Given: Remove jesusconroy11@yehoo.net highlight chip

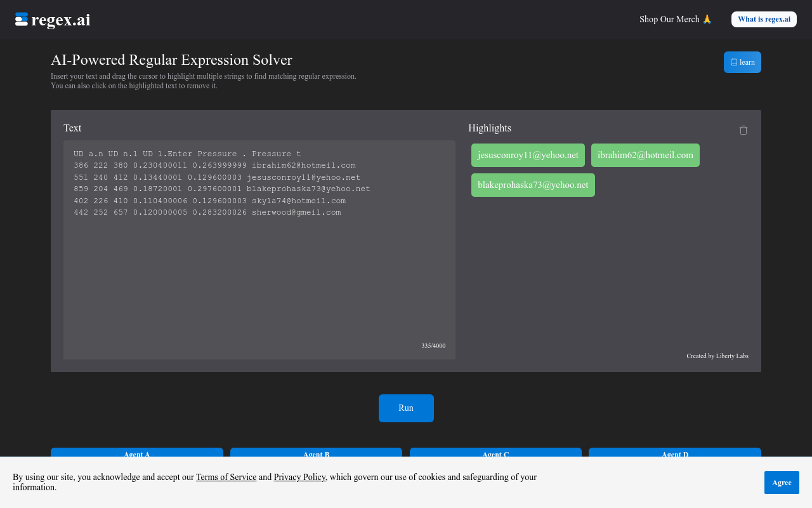Looking at the screenshot, I should pyautogui.click(x=528, y=155).
